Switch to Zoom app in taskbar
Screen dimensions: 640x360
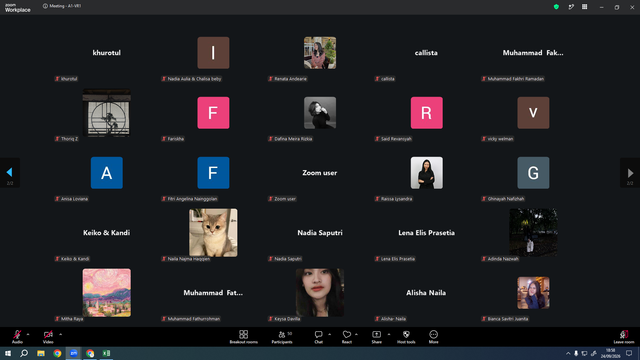click(x=73, y=353)
